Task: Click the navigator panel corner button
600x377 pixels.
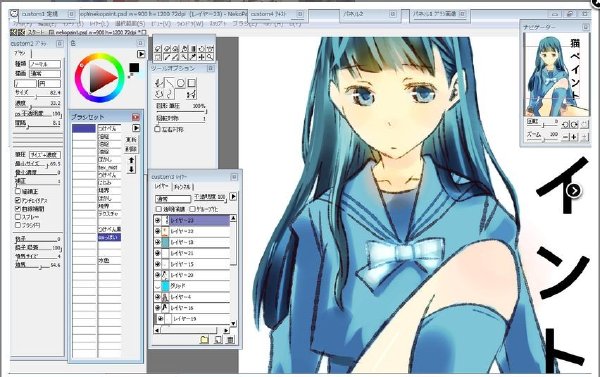Action: point(585,27)
